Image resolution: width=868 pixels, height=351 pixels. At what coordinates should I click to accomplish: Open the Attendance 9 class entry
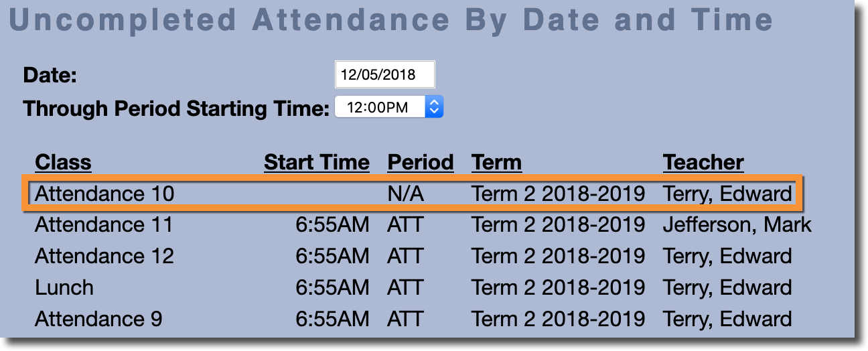(98, 319)
